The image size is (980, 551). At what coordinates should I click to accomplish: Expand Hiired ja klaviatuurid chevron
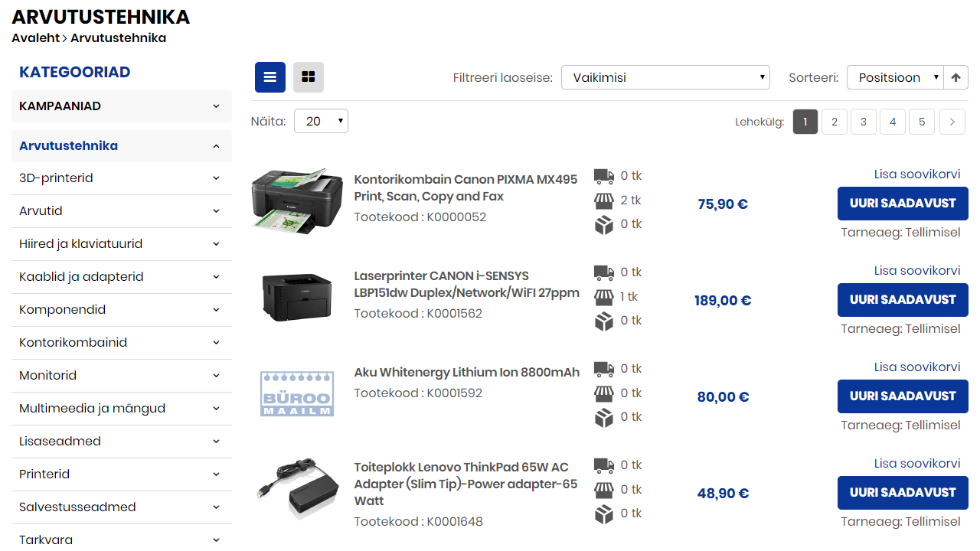(x=217, y=244)
